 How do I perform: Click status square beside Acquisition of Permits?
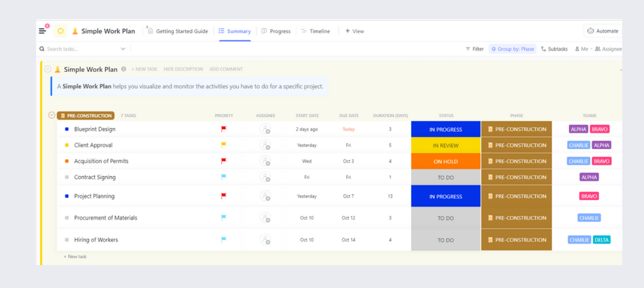pos(67,161)
